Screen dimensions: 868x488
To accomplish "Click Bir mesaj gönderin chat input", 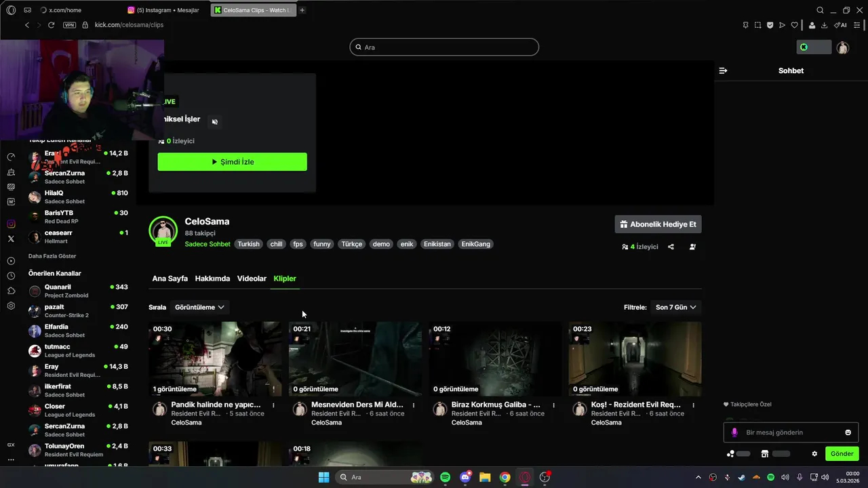I will 791,432.
